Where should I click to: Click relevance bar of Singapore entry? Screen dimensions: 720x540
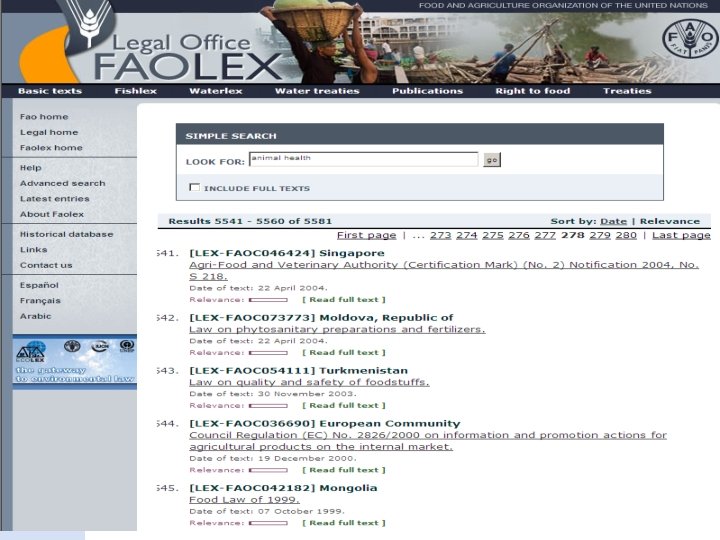tap(268, 300)
